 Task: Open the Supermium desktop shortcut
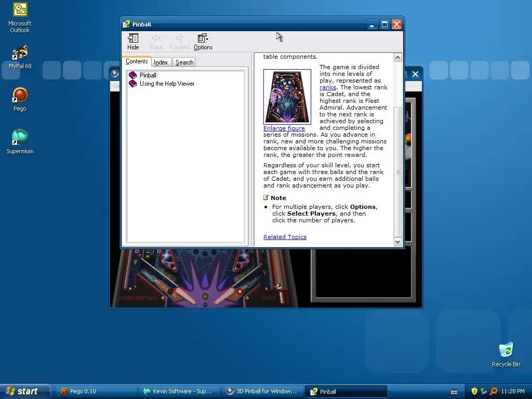(20, 142)
